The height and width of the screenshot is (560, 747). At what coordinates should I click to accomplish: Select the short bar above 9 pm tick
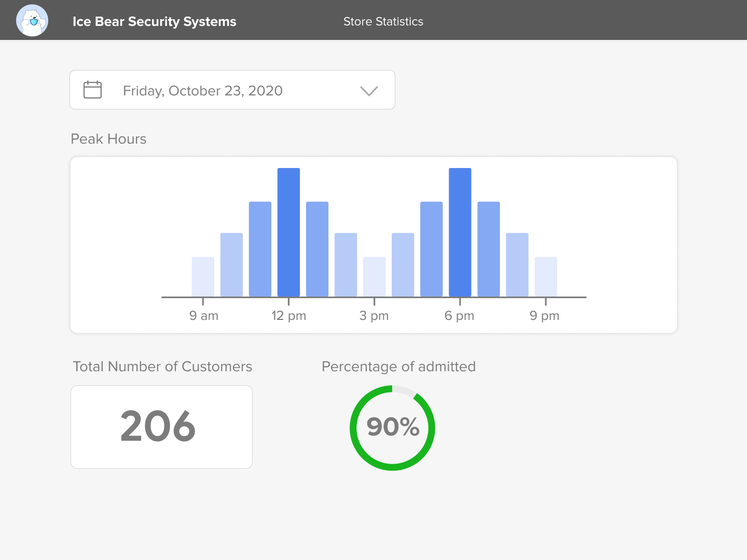click(x=546, y=277)
